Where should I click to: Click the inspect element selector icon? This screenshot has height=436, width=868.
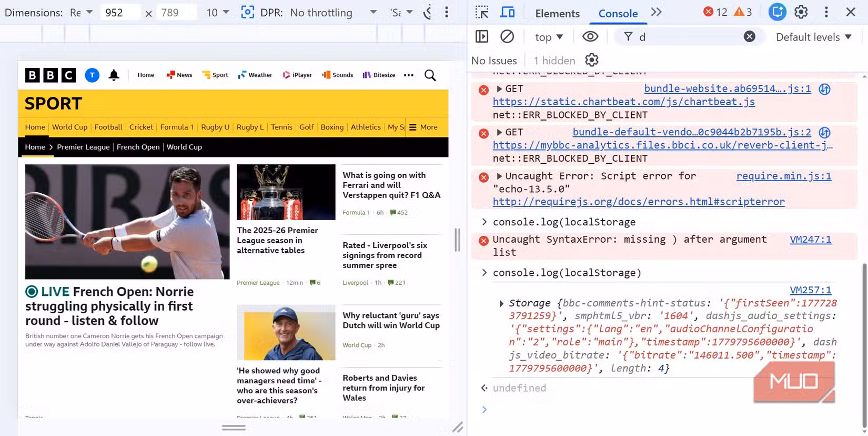pyautogui.click(x=482, y=12)
